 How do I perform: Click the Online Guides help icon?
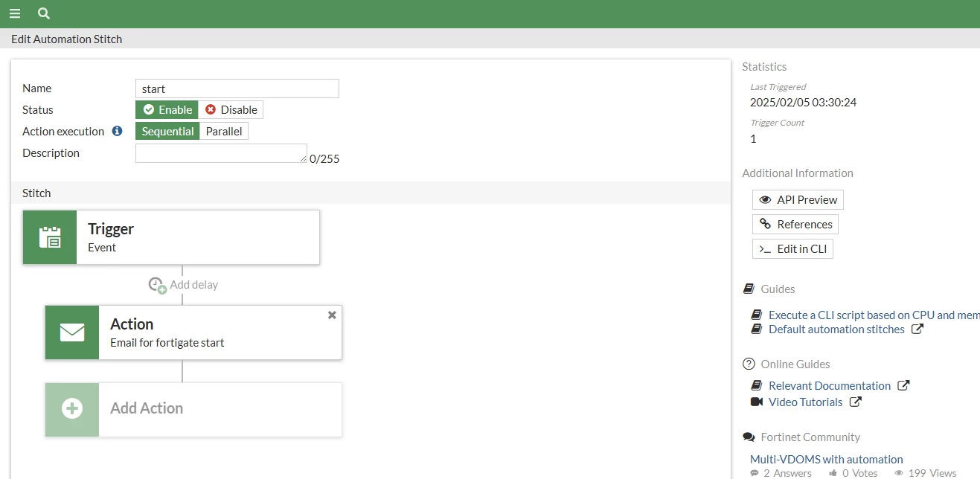(749, 364)
